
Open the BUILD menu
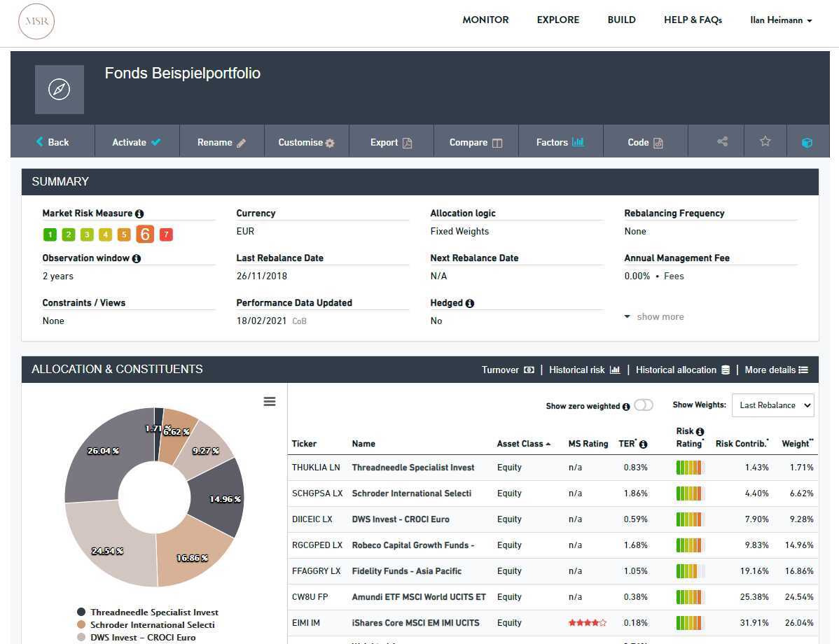(x=621, y=20)
